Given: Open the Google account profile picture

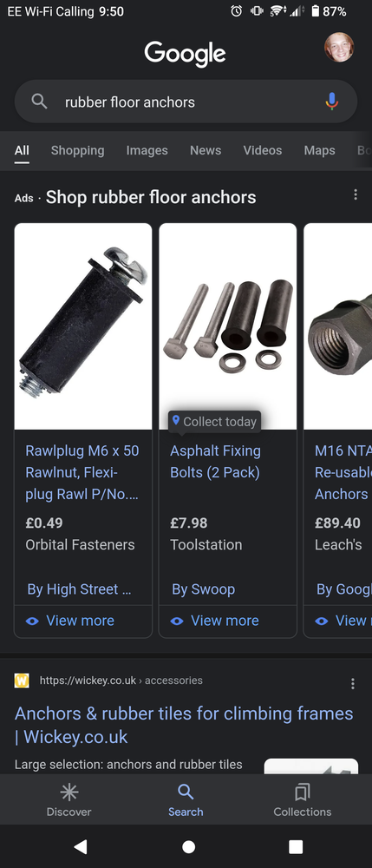Looking at the screenshot, I should click(339, 47).
